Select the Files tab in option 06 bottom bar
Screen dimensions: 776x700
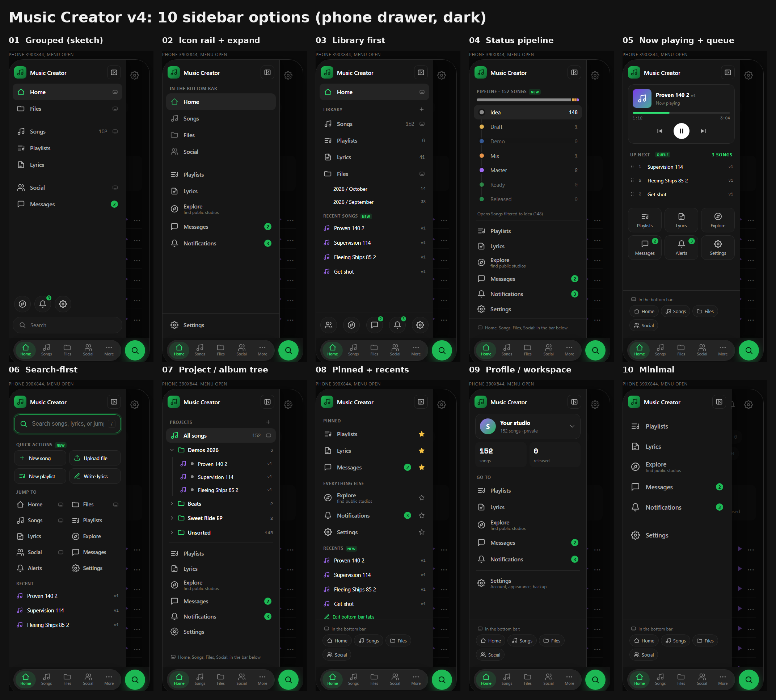pyautogui.click(x=67, y=680)
